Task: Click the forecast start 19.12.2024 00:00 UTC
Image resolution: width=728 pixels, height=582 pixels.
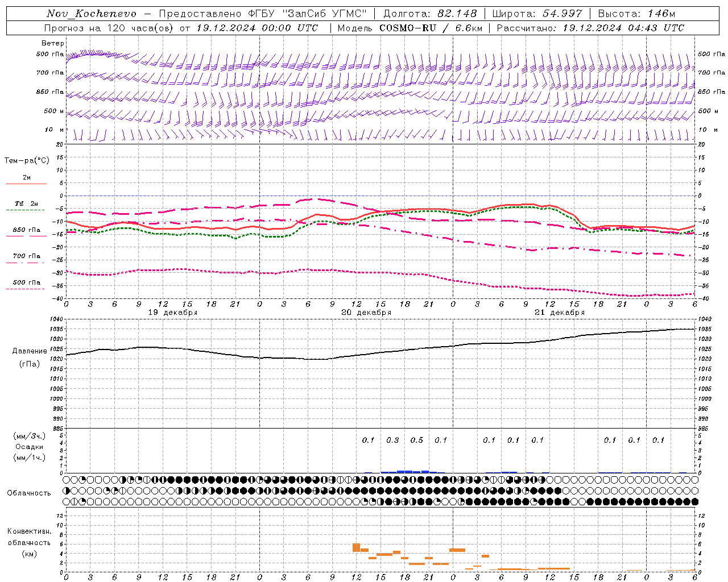Action: pyautogui.click(x=257, y=28)
